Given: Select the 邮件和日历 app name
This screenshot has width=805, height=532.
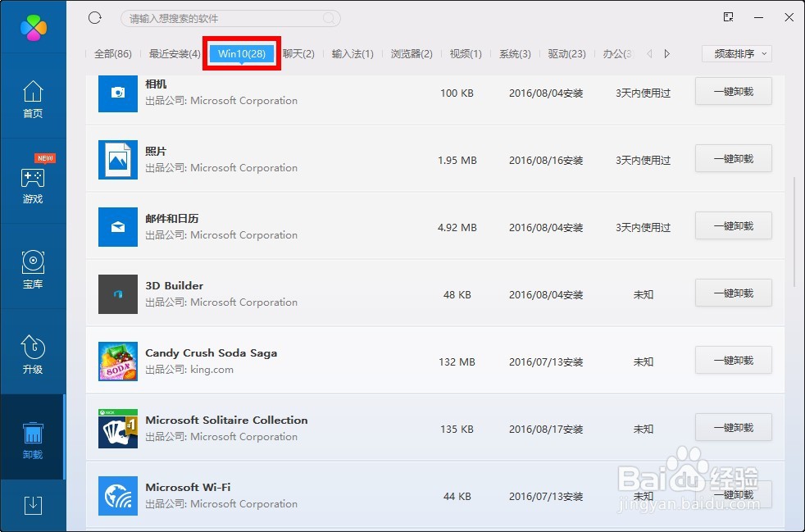Looking at the screenshot, I should [172, 219].
